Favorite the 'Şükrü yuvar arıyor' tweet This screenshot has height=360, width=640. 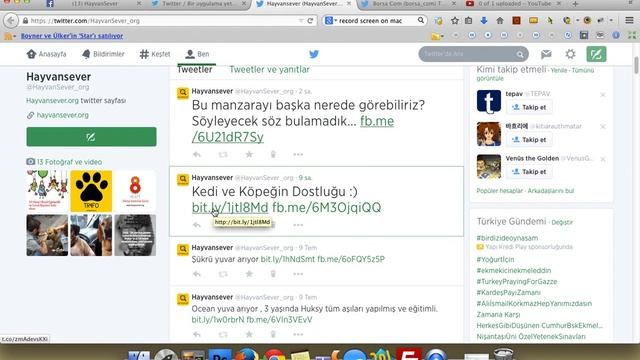click(249, 273)
